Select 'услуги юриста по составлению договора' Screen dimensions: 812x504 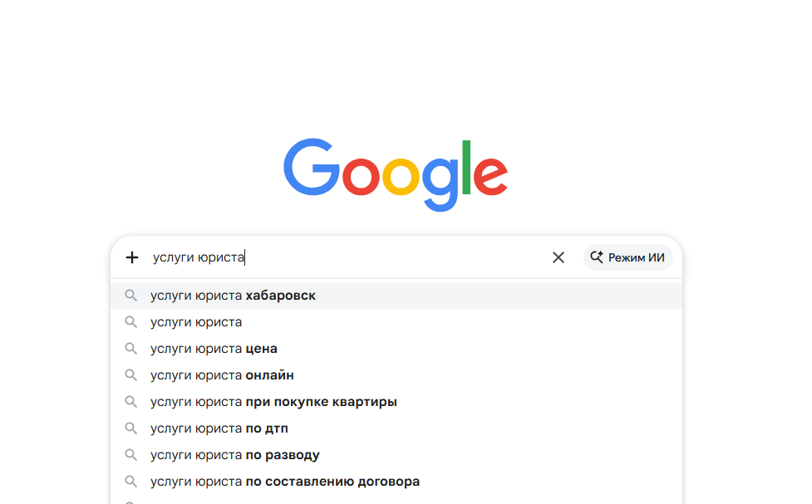tap(284, 482)
